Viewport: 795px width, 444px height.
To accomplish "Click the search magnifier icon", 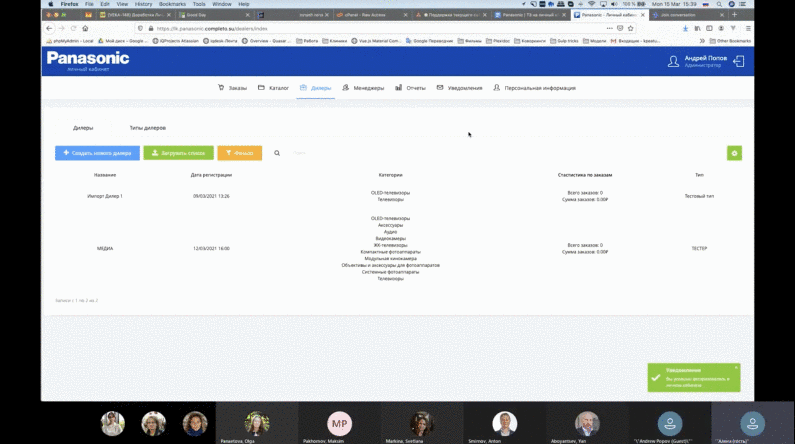I will pyautogui.click(x=277, y=153).
